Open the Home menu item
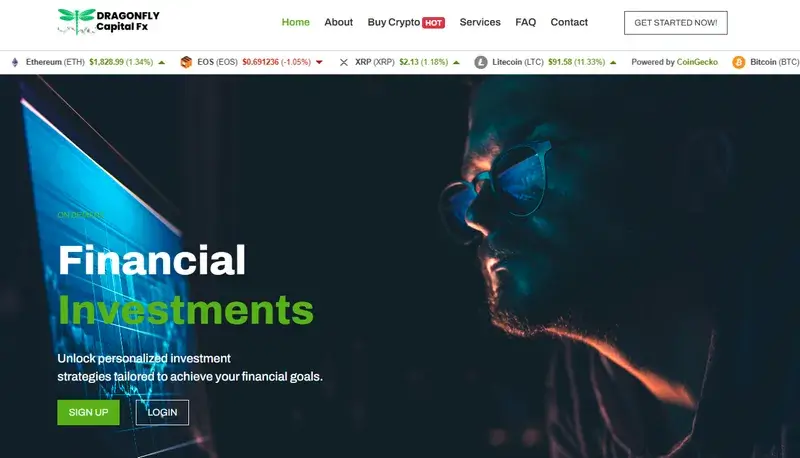Viewport: 800px width, 458px height. [295, 22]
